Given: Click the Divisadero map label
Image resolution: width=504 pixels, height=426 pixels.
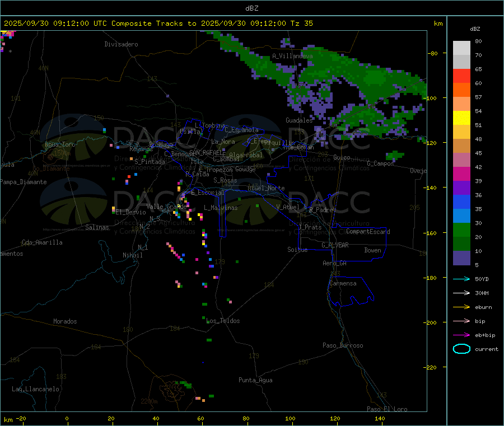Looking at the screenshot, I should click(121, 44).
